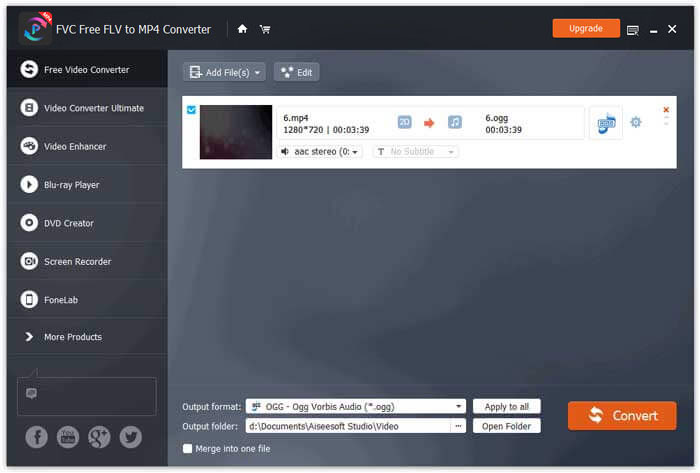Expand More Products list
Image resolution: width=700 pixels, height=473 pixels.
[88, 337]
